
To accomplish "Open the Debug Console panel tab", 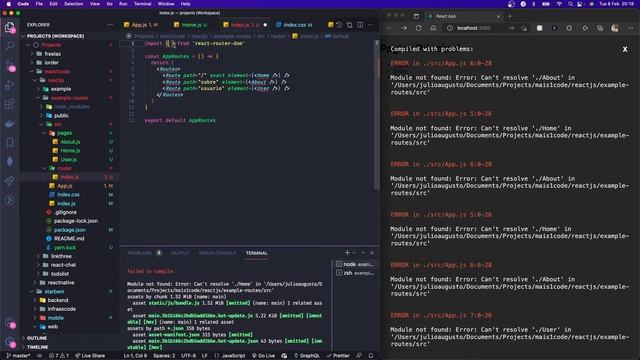I will pyautogui.click(x=217, y=253).
